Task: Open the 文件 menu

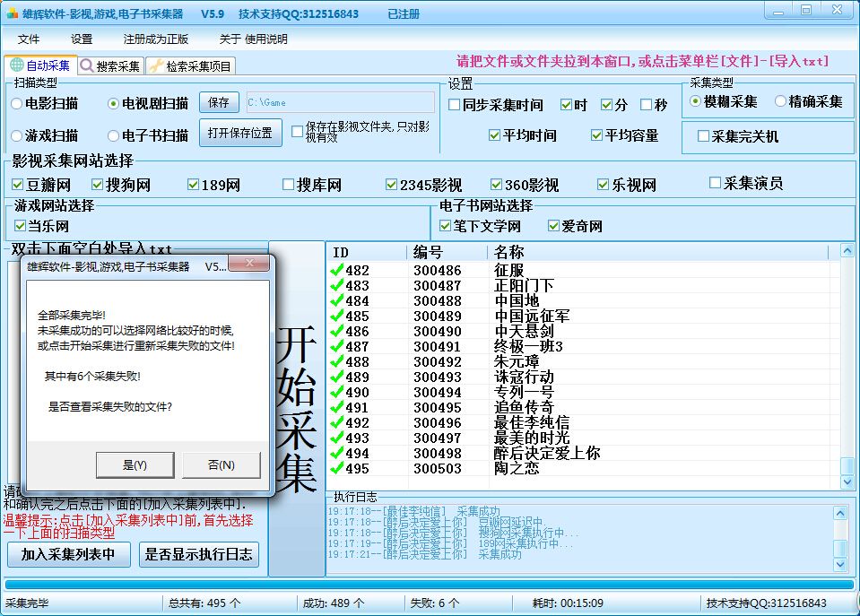Action: pos(29,39)
